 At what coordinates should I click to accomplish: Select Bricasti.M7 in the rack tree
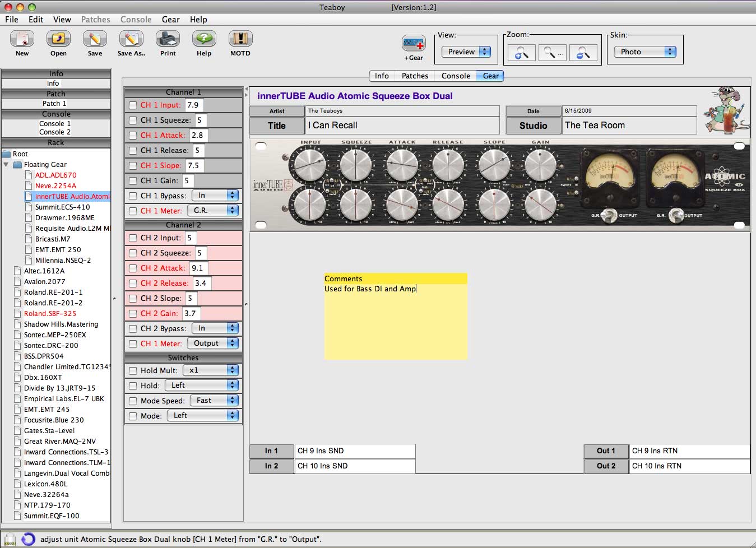tap(53, 239)
